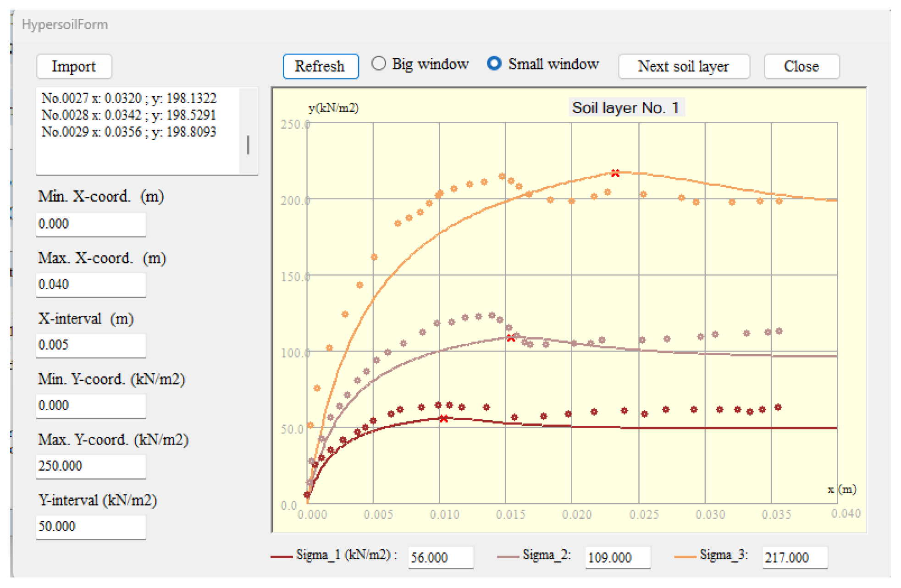Image resolution: width=901 pixels, height=588 pixels.
Task: Select data point No.0028 in list
Action: [x=128, y=115]
